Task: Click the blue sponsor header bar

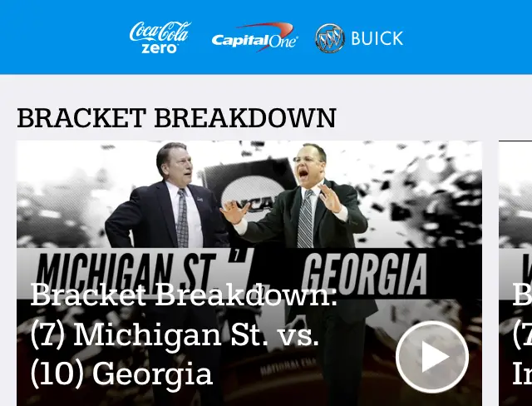Action: point(266,37)
